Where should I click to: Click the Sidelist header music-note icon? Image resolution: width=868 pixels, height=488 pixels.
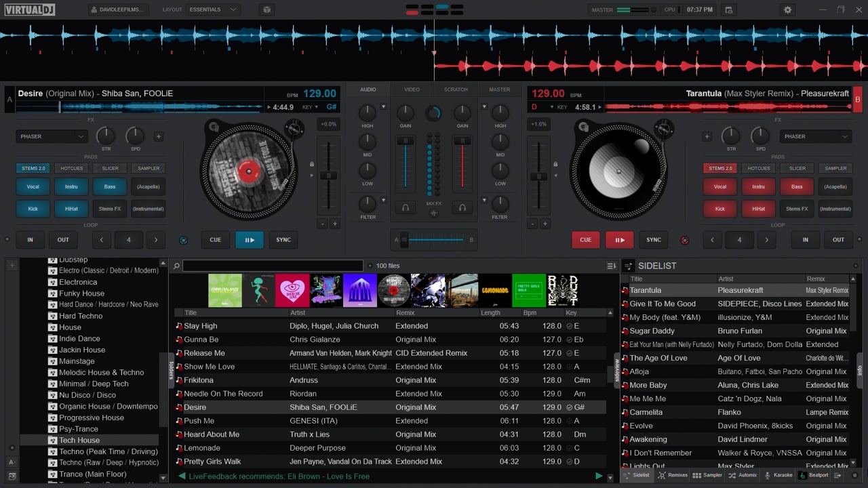(x=629, y=266)
